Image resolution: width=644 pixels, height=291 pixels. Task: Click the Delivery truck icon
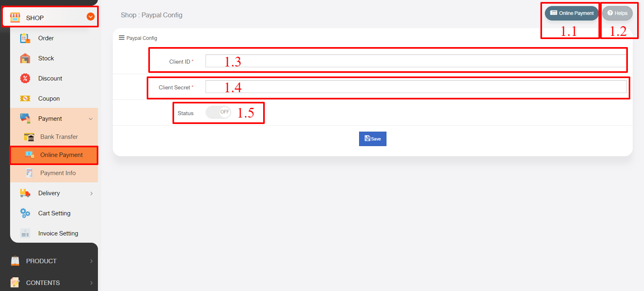(25, 193)
